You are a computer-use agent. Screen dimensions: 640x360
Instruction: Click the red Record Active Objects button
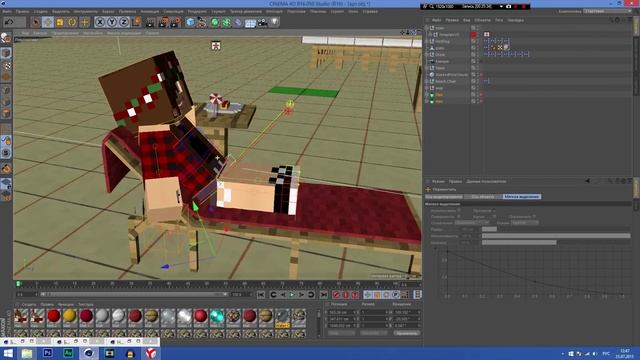point(336,294)
